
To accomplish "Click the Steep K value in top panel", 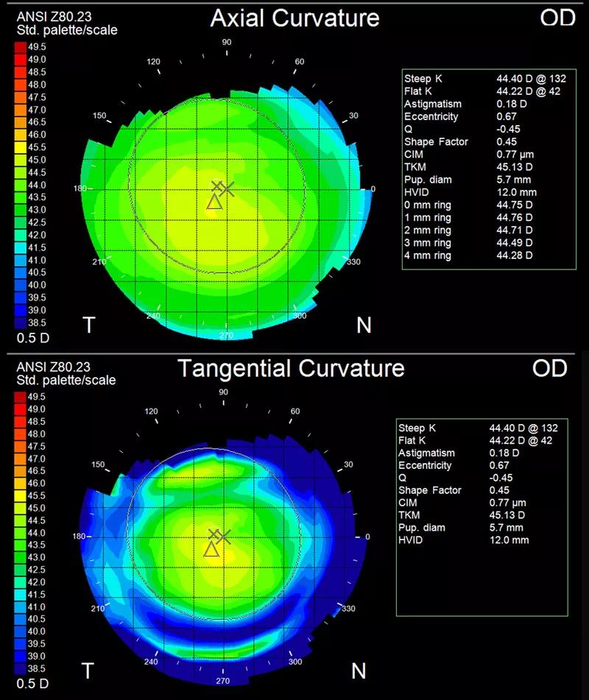I will pyautogui.click(x=531, y=79).
